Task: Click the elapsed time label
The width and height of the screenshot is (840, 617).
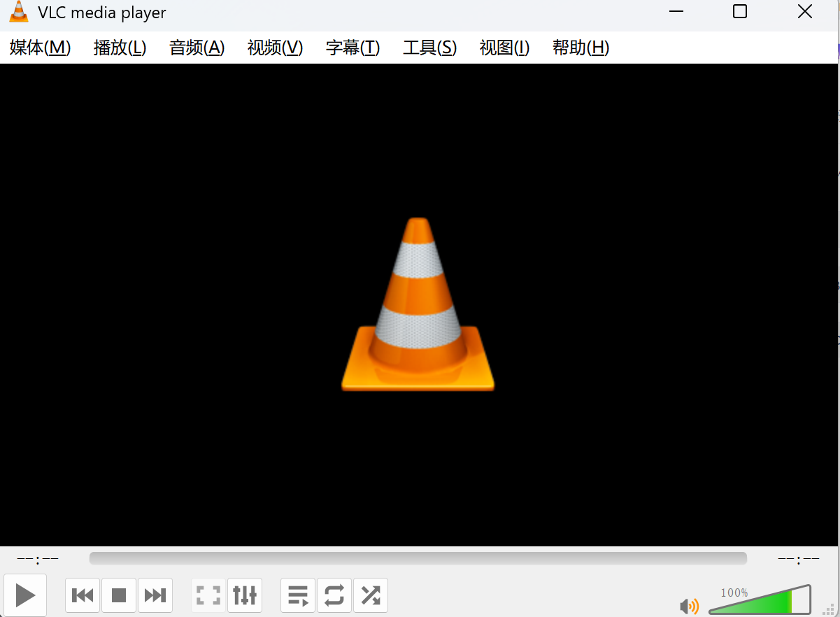Action: pyautogui.click(x=38, y=559)
